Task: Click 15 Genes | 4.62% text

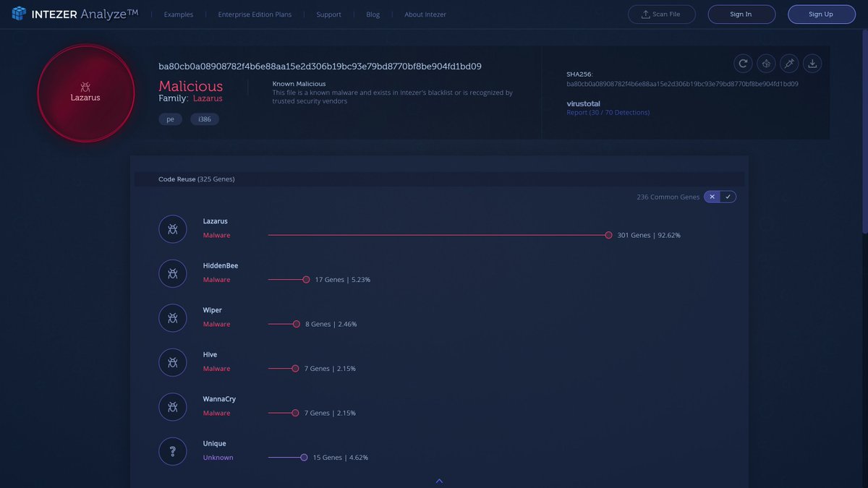Action: [x=340, y=458]
